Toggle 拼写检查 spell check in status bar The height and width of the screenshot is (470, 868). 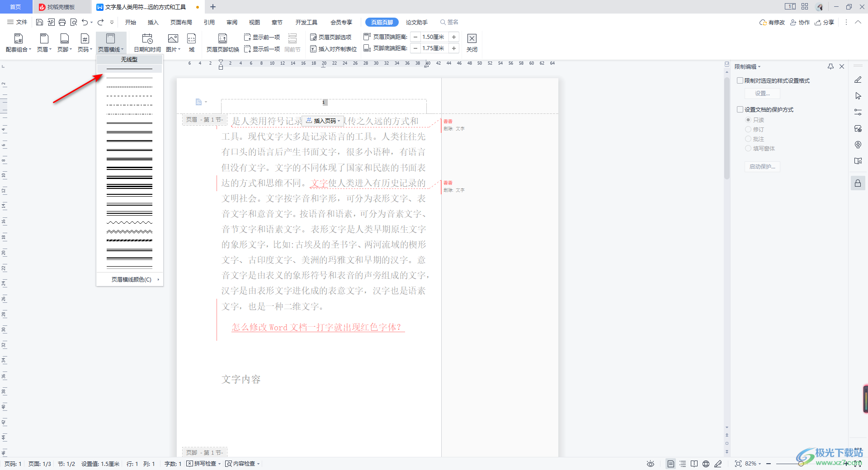point(203,464)
